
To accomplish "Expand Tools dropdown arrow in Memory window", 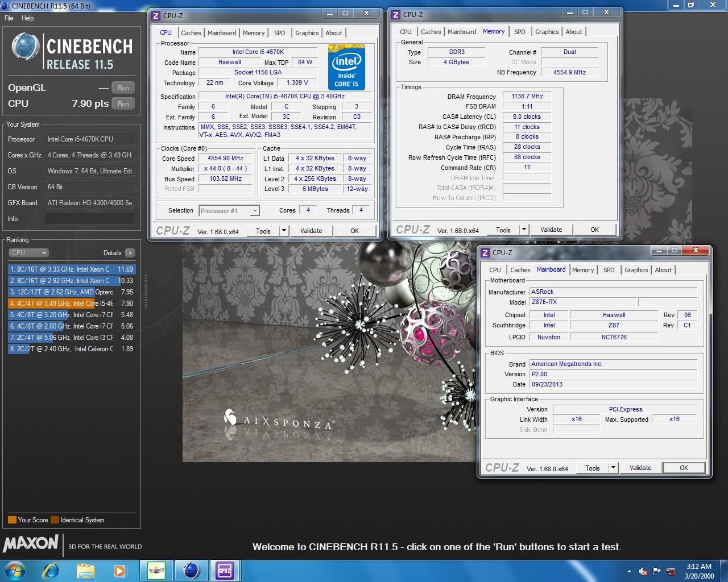I will tap(524, 230).
